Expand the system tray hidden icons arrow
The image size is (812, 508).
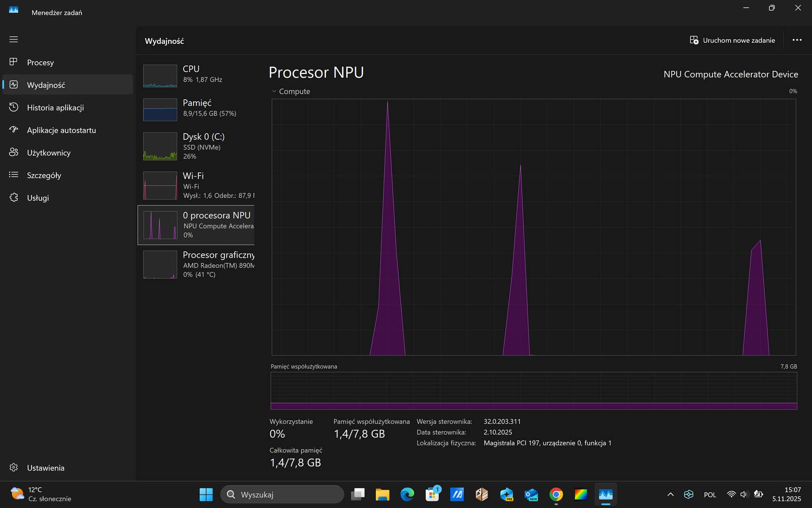pyautogui.click(x=671, y=494)
